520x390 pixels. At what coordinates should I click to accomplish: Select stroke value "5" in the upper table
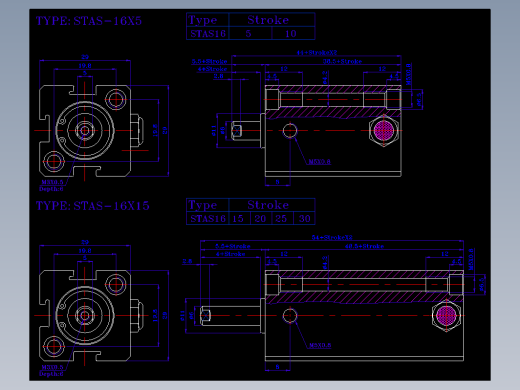248,34
